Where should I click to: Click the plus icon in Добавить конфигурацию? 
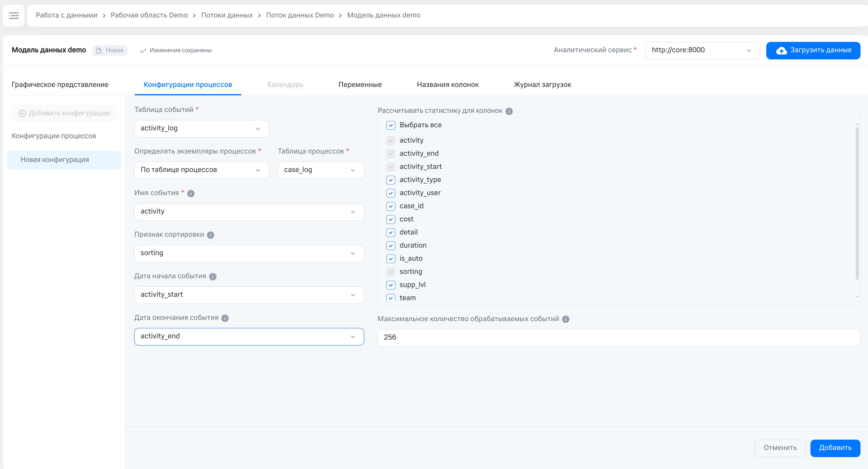(22, 113)
